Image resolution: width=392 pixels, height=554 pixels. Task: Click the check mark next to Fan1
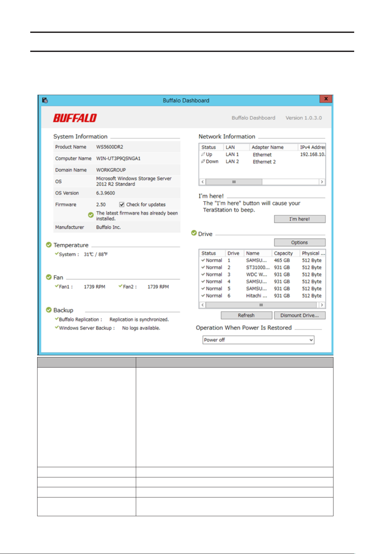pos(57,286)
